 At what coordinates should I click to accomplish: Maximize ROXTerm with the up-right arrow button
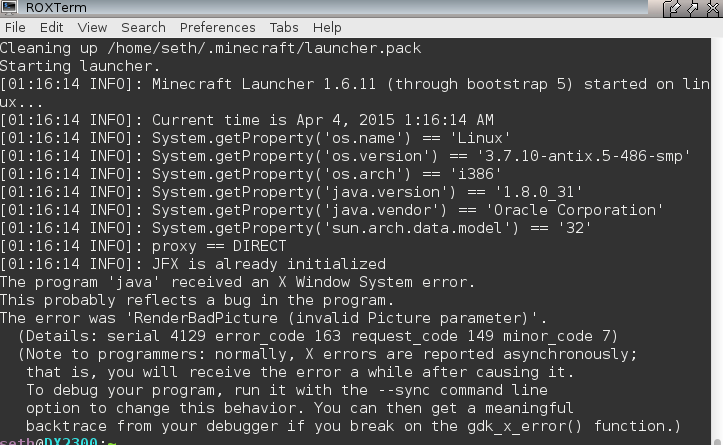point(693,8)
